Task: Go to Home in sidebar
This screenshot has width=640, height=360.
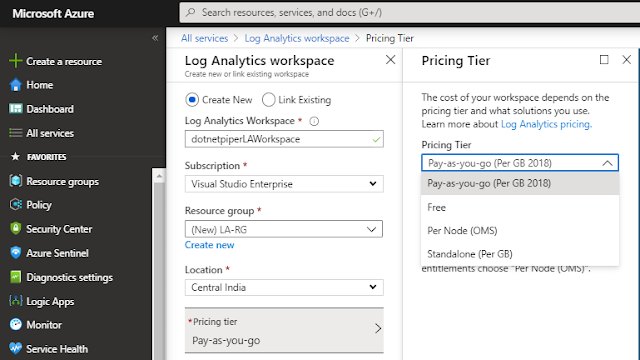Action: tap(40, 85)
